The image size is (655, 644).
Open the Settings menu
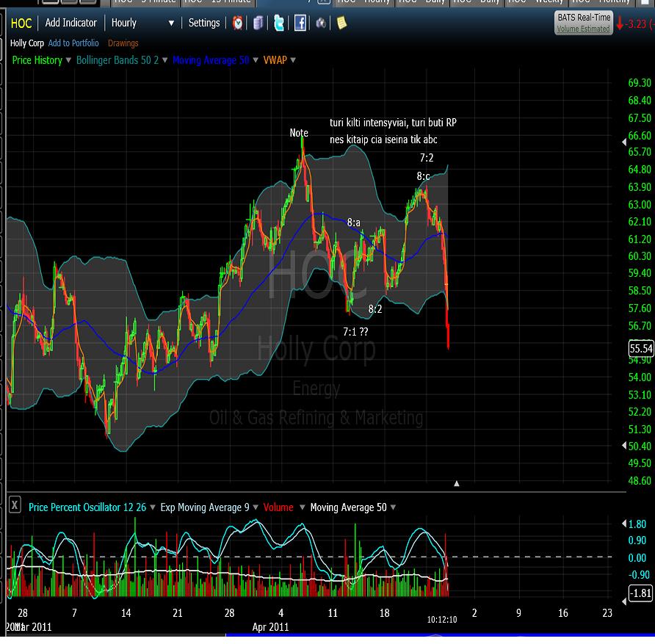[x=204, y=23]
